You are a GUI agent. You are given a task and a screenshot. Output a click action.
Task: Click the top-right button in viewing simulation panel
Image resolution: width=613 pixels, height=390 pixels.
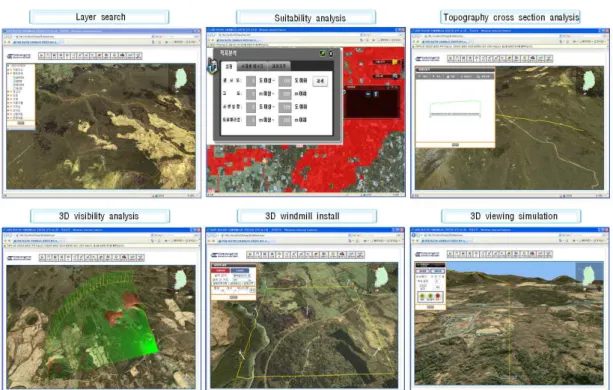(437, 271)
